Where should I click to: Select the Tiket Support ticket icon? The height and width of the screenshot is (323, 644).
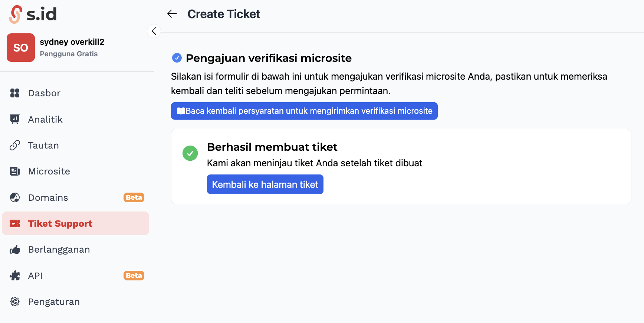pos(15,223)
